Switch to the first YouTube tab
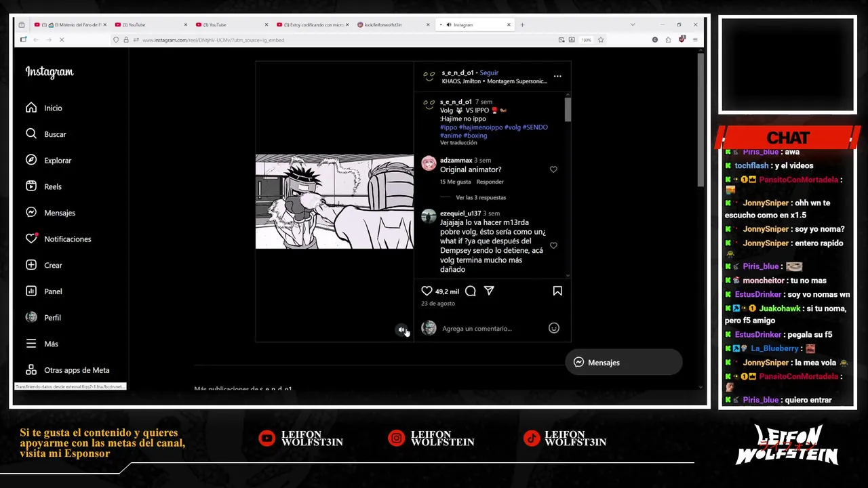Screen dimensions: 868x488 click(x=151, y=24)
